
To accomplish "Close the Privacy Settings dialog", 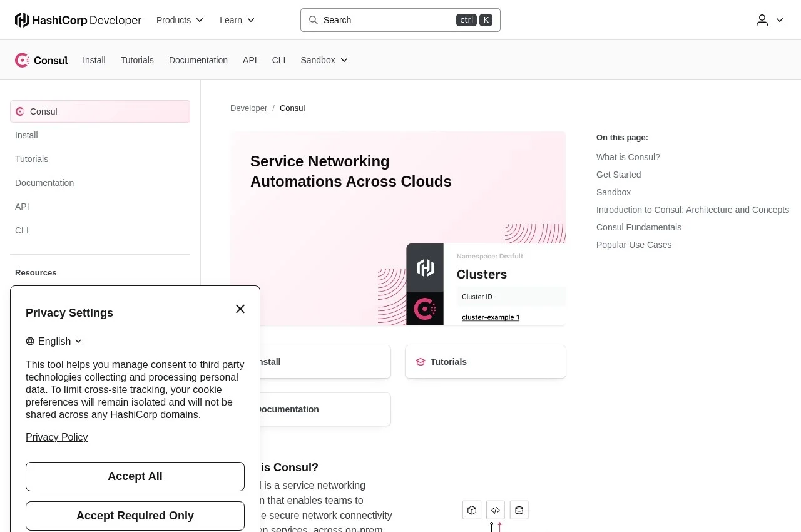I will click(240, 309).
